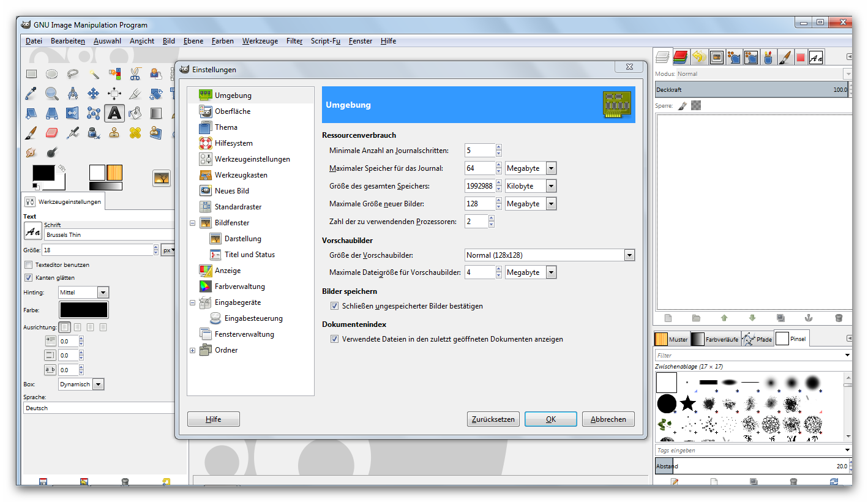
Task: Uncheck the Kanten glätten checkbox
Action: point(29,278)
